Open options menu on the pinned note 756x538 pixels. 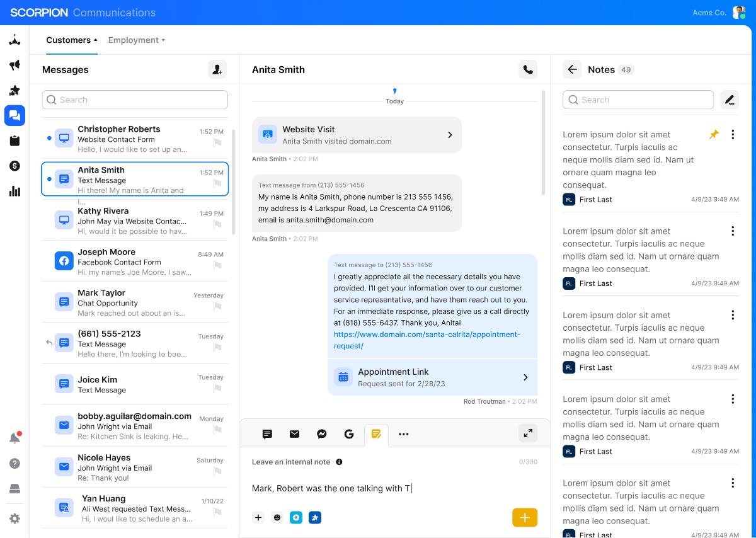[x=733, y=135]
